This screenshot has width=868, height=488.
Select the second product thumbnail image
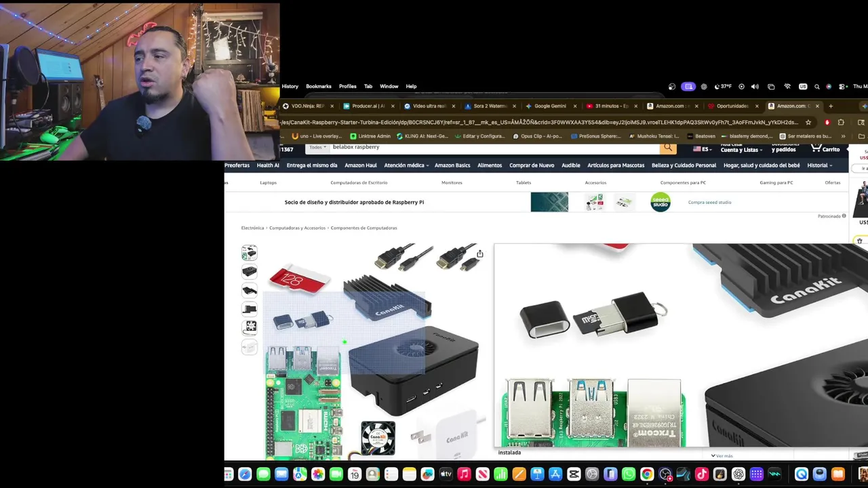point(250,272)
